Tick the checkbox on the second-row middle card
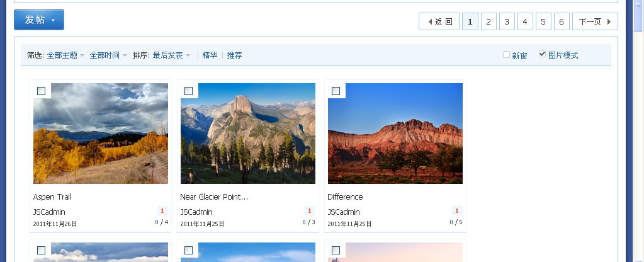644x262 pixels. 188,250
